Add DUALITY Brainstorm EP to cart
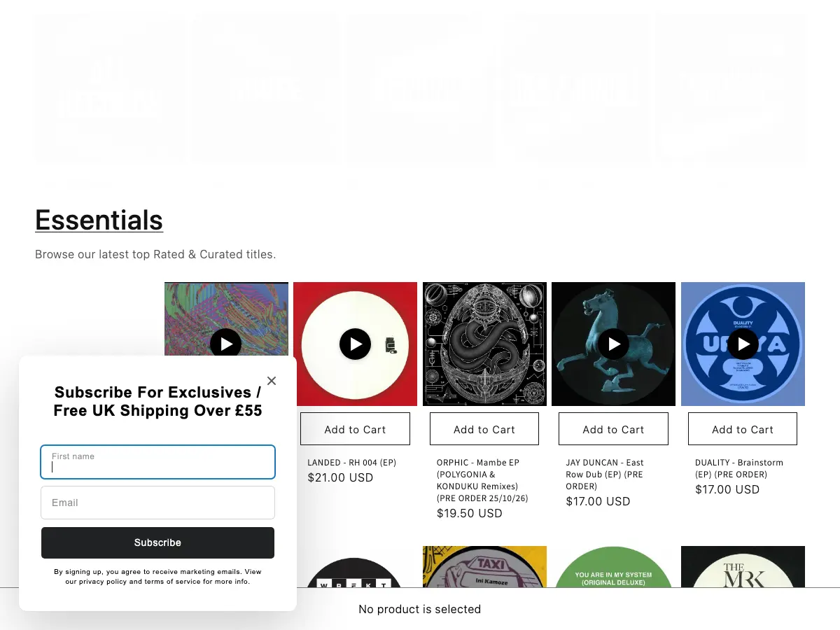This screenshot has width=840, height=630. 743,429
